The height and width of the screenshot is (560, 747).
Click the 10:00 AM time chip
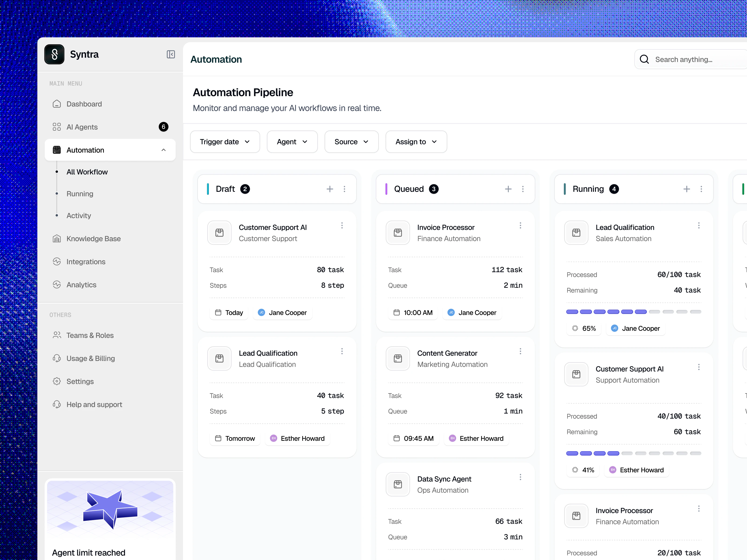pos(413,313)
